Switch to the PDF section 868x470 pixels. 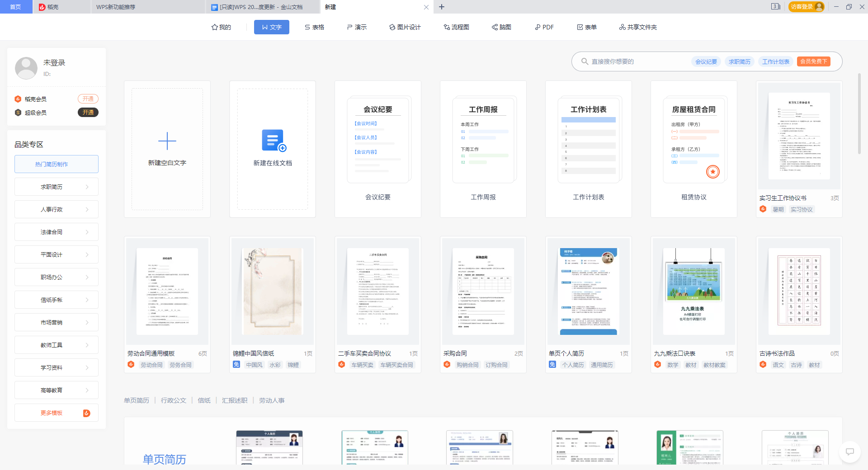[544, 27]
